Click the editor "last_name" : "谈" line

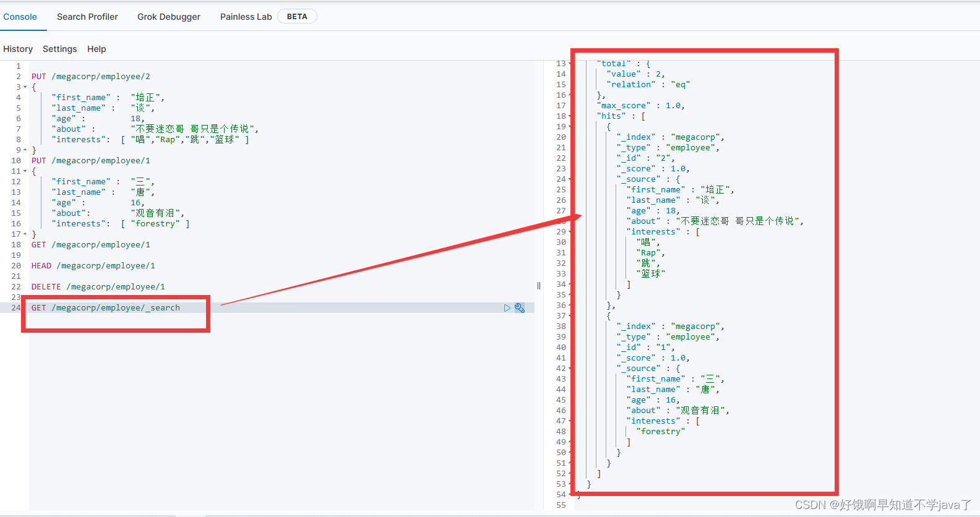[103, 108]
